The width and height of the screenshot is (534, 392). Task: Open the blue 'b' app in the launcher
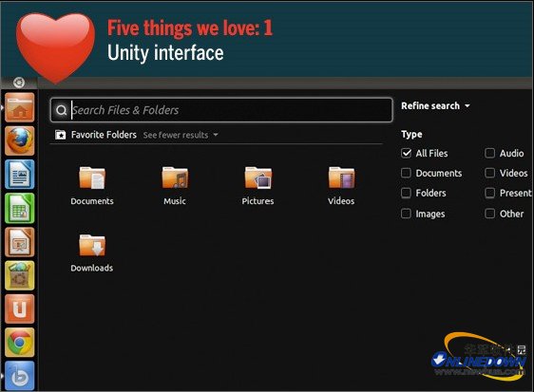[x=20, y=376]
